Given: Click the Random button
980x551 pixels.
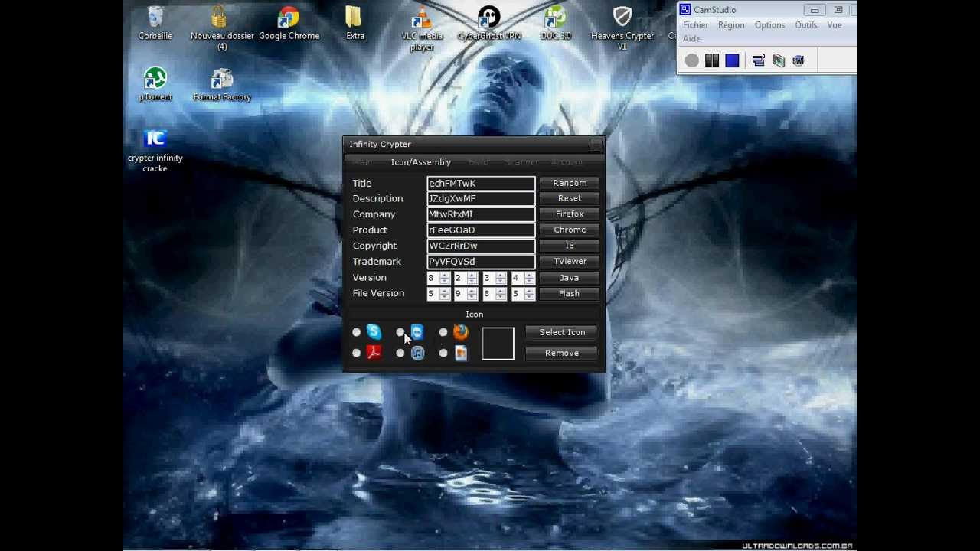Looking at the screenshot, I should pos(570,183).
